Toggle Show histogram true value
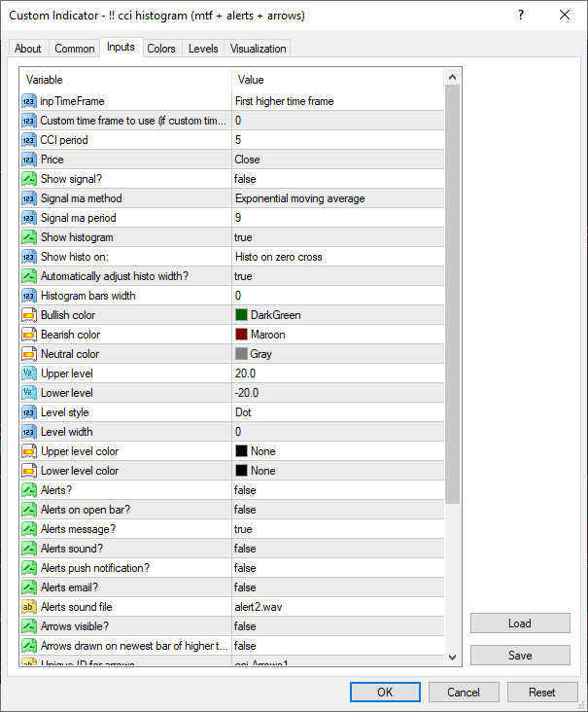 [x=243, y=237]
